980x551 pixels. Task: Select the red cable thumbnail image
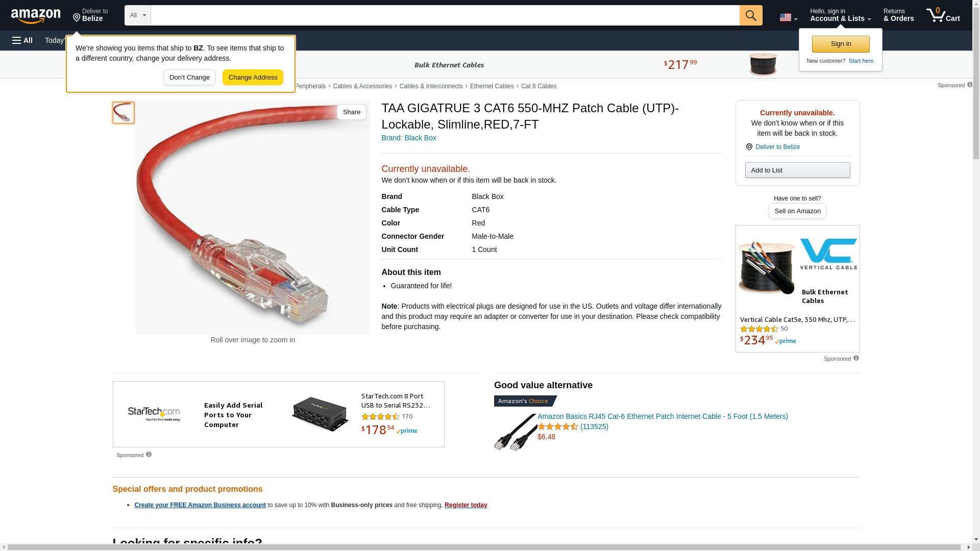point(124,113)
